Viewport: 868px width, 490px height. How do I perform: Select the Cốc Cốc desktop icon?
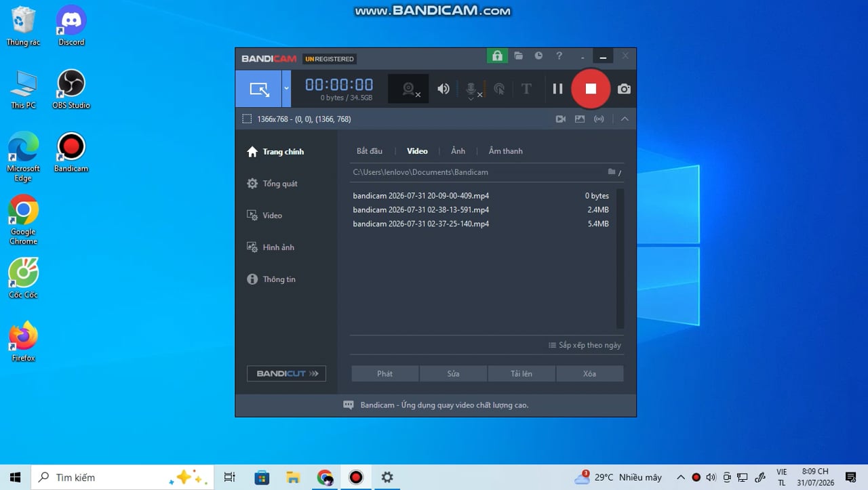(23, 279)
